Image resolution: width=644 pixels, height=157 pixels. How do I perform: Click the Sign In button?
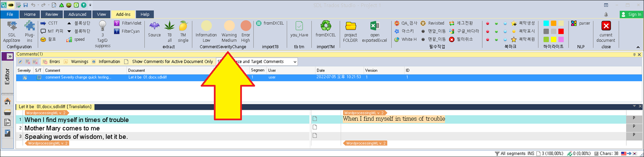pyautogui.click(x=631, y=14)
